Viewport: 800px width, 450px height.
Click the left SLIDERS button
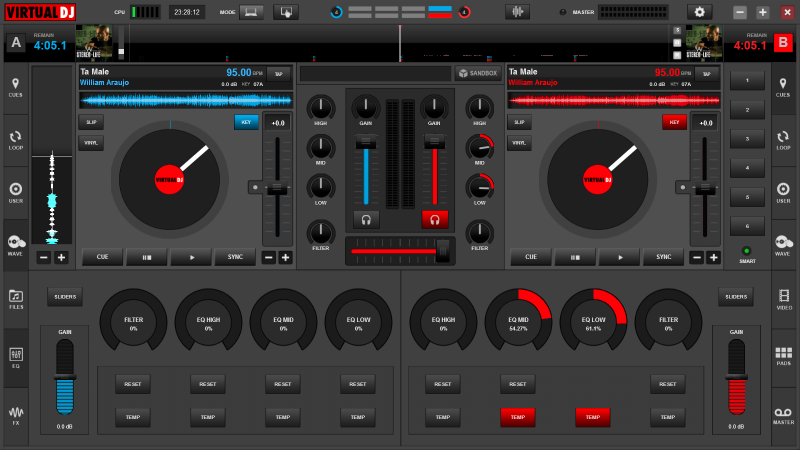(x=65, y=297)
